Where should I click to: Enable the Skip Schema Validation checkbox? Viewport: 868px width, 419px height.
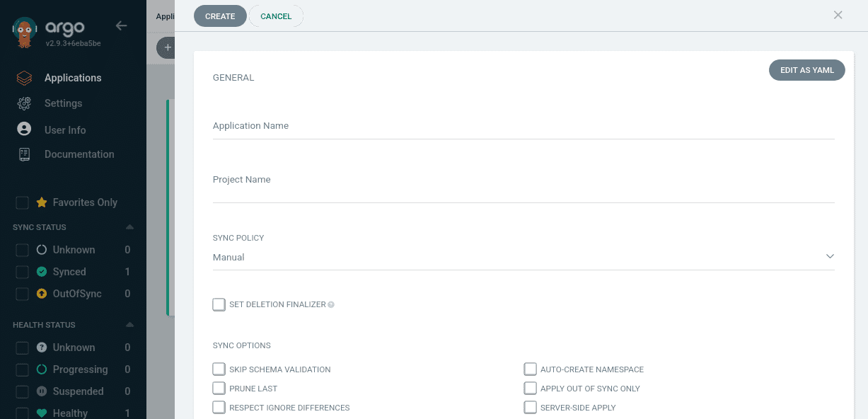pyautogui.click(x=219, y=369)
